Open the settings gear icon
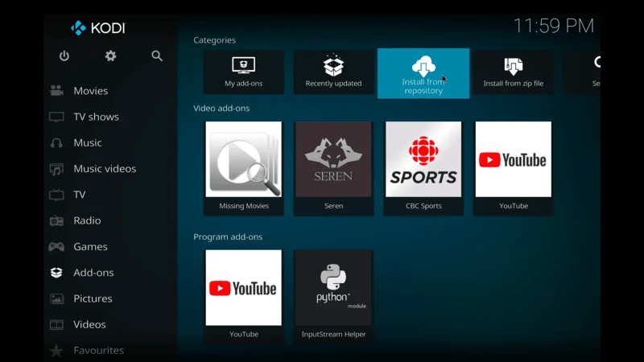 coord(110,56)
